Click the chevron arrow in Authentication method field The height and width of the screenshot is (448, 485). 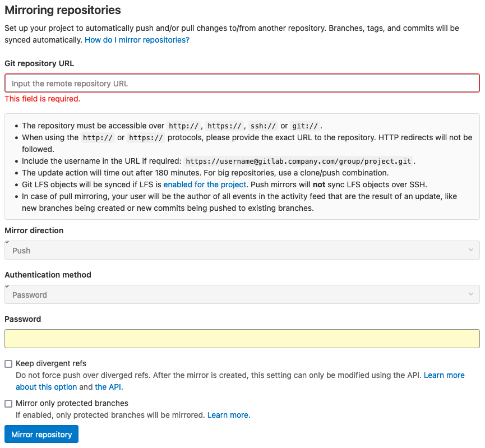tap(471, 294)
